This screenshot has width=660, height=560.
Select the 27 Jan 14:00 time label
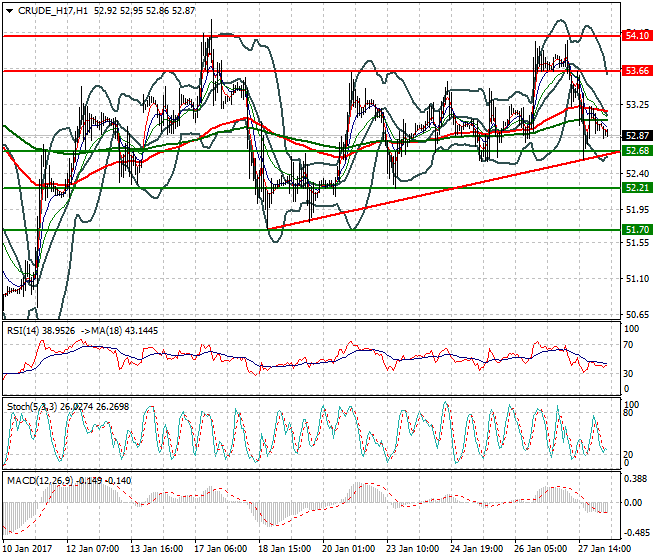tap(604, 549)
